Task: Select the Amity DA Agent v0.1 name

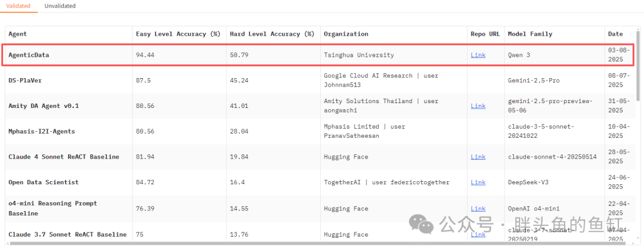Action: [x=44, y=106]
